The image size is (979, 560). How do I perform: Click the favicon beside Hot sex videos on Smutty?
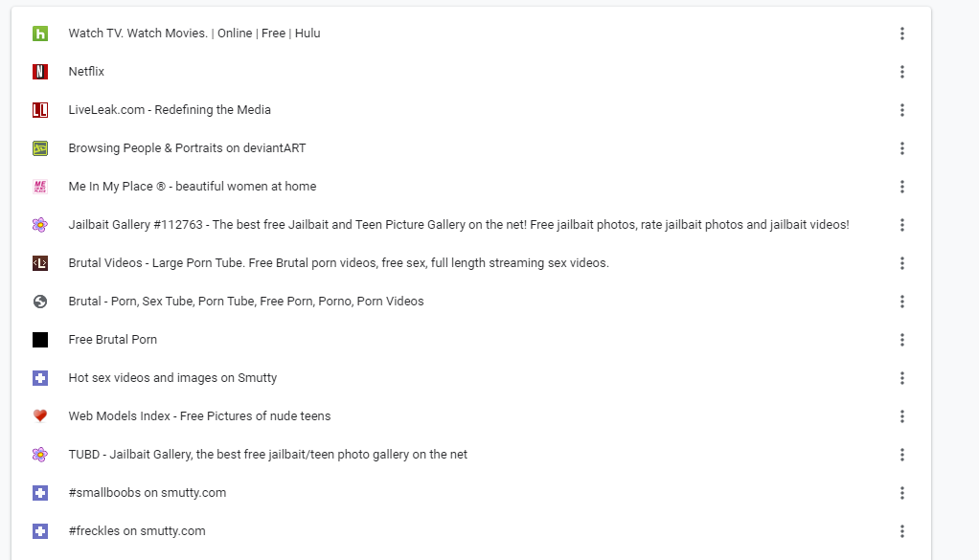pyautogui.click(x=40, y=378)
